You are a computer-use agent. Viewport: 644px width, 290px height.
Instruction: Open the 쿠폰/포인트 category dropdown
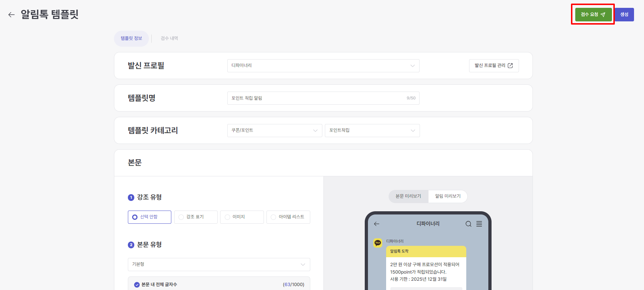tap(275, 130)
